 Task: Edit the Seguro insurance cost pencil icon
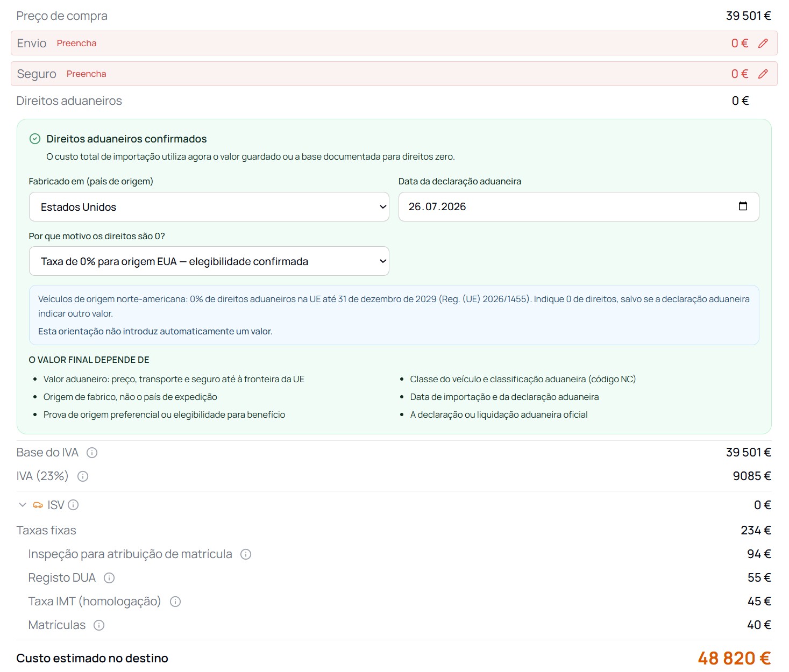pos(763,74)
